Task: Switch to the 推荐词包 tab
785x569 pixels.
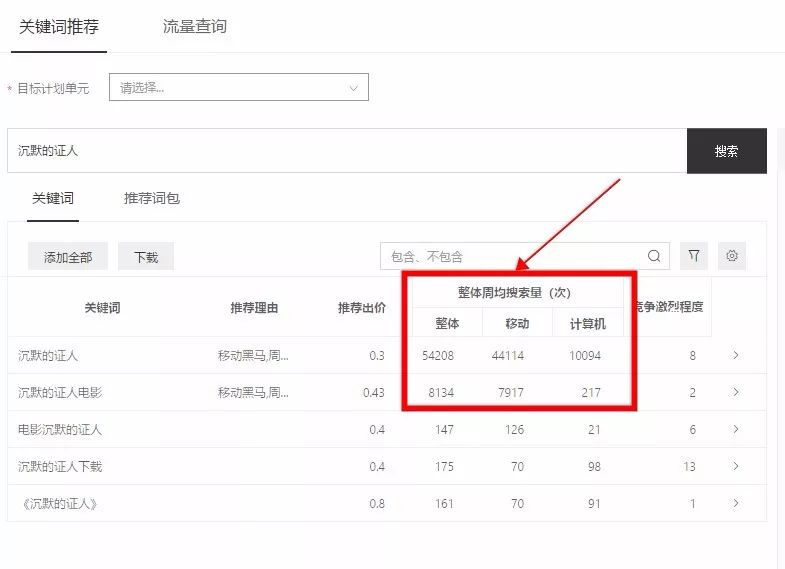Action: [x=152, y=198]
